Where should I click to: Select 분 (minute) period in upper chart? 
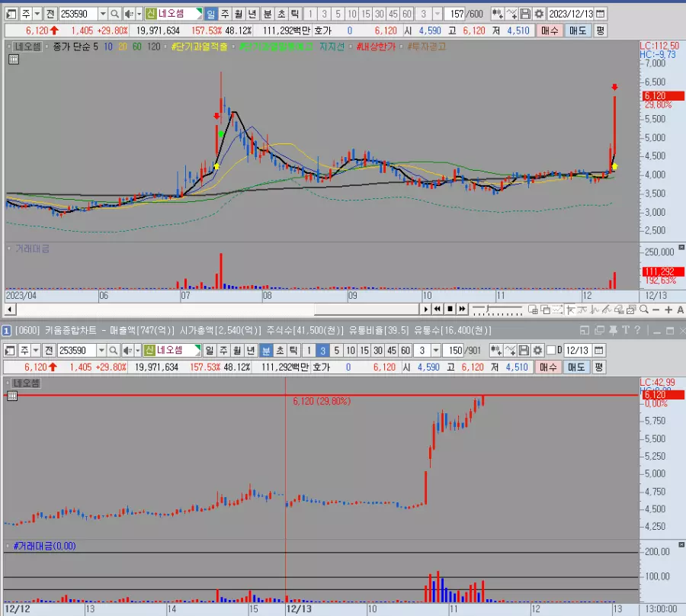(x=268, y=14)
